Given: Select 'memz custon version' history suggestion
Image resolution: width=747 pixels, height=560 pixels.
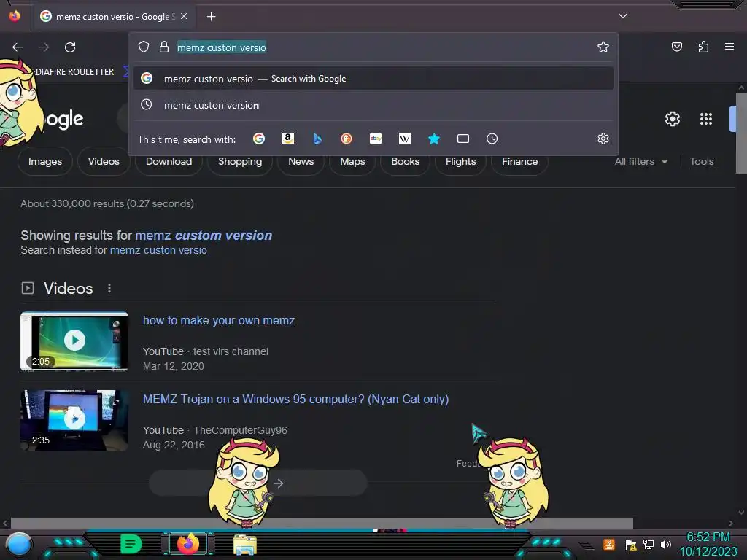Looking at the screenshot, I should [373, 105].
